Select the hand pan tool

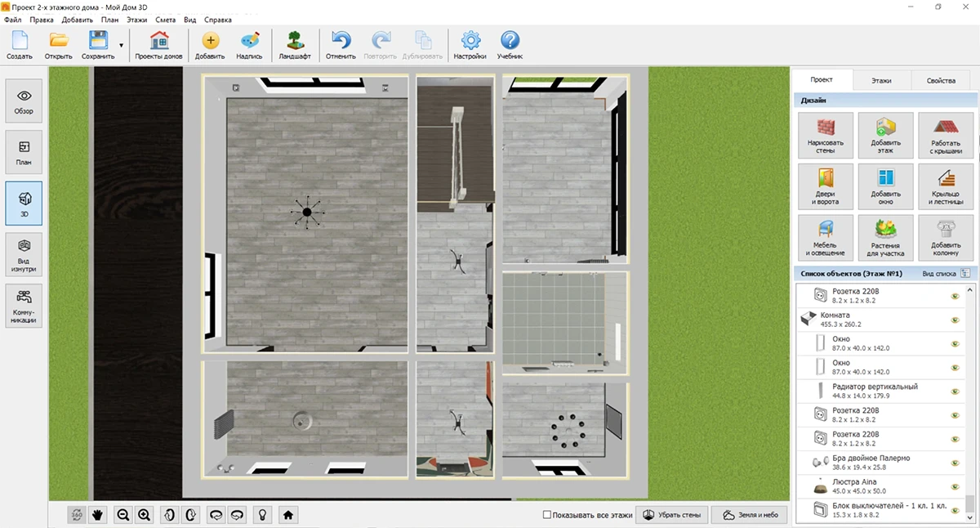click(98, 515)
